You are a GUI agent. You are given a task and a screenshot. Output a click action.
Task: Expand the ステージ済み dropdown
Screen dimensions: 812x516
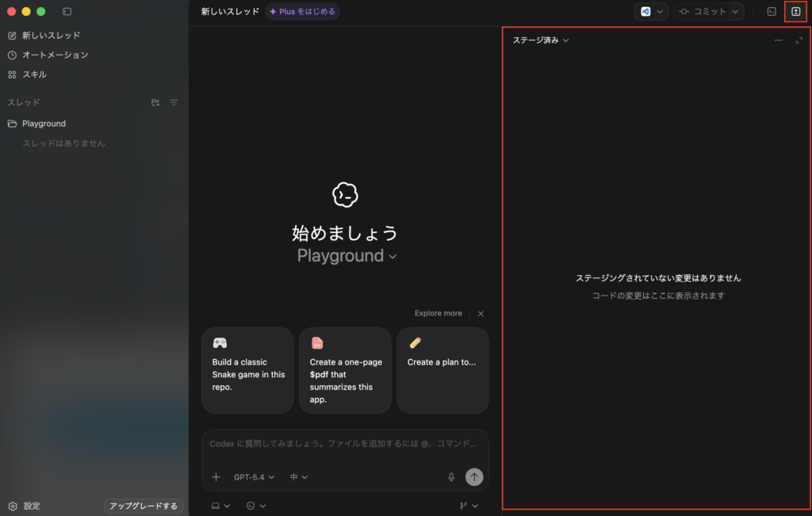coord(541,40)
